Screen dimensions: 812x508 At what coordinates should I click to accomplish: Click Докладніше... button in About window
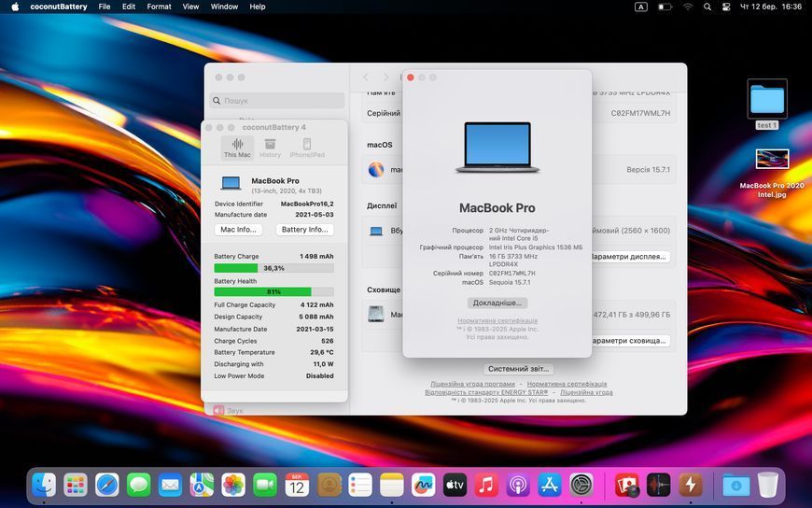point(497,303)
